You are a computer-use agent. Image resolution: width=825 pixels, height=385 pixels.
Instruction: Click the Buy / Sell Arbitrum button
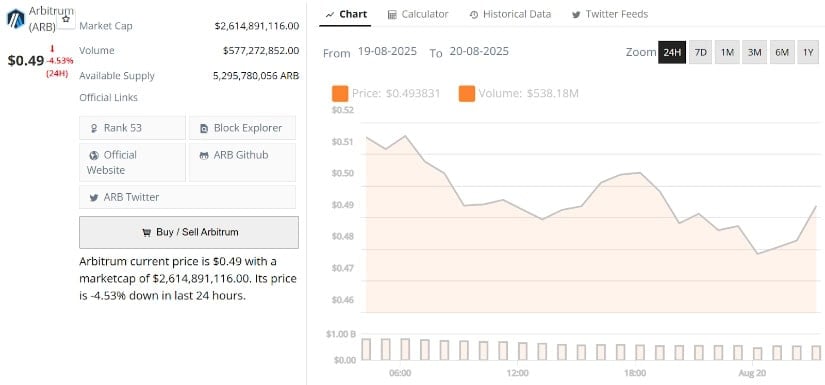click(x=189, y=232)
